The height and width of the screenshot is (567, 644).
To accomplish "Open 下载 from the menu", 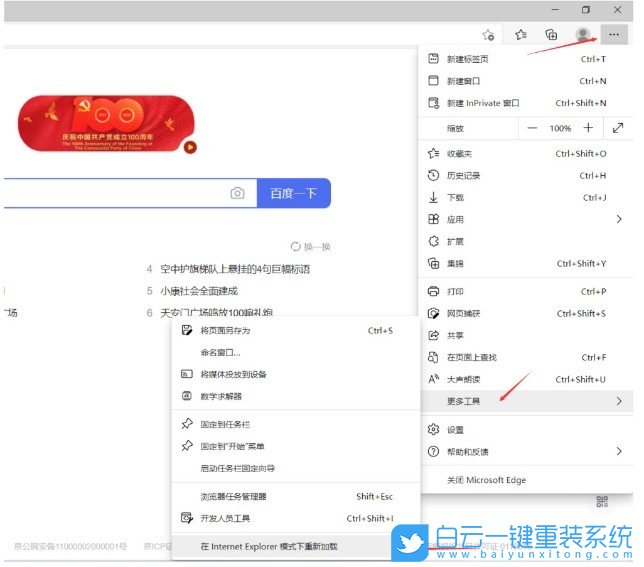I will [x=525, y=197].
